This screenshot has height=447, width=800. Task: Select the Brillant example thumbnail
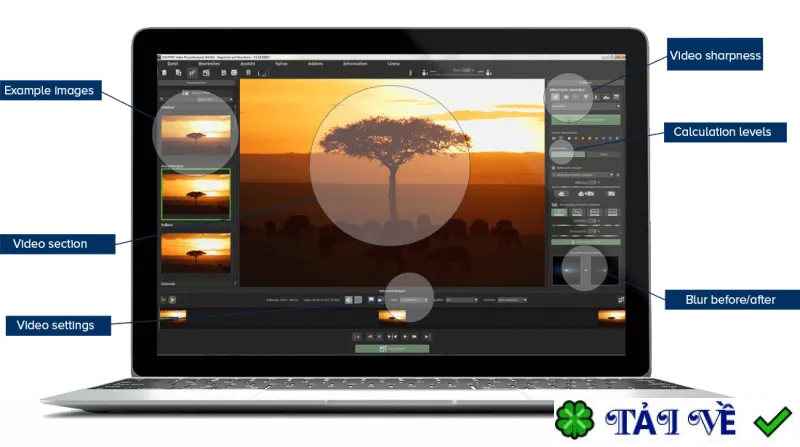pyautogui.click(x=196, y=253)
